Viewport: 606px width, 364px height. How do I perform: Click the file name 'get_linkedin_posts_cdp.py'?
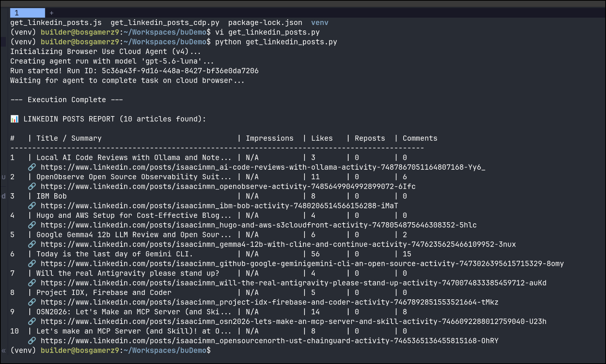click(x=165, y=23)
